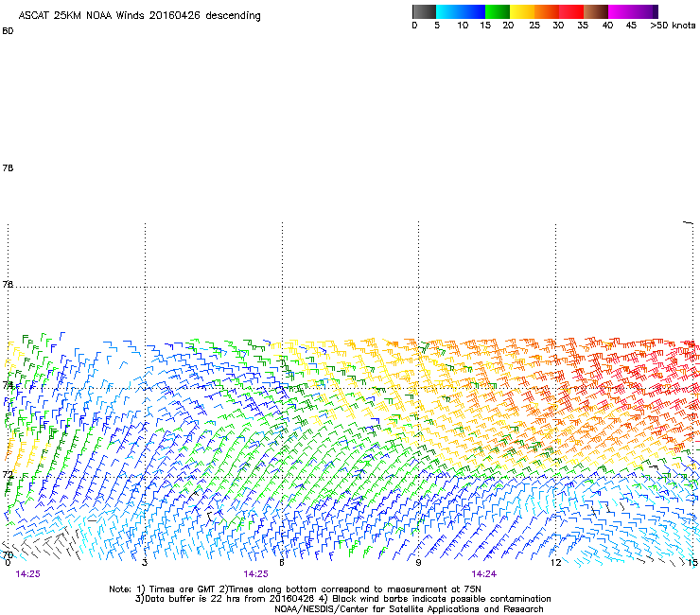Click the '>50 knots' legend label
Screen dimensions: 700x615
click(x=673, y=26)
